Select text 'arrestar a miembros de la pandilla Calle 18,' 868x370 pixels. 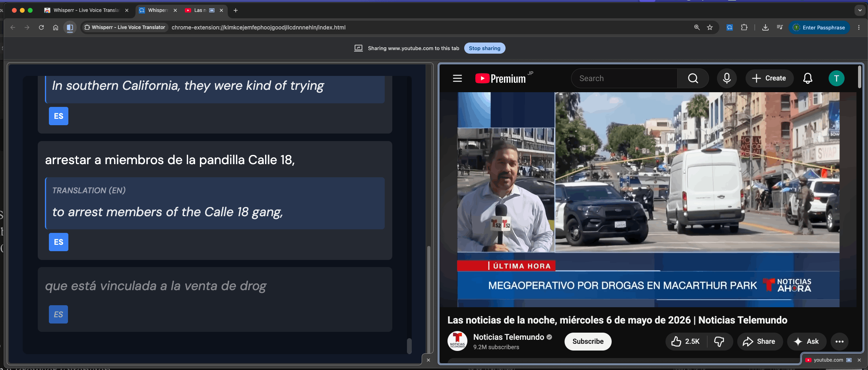tap(170, 160)
